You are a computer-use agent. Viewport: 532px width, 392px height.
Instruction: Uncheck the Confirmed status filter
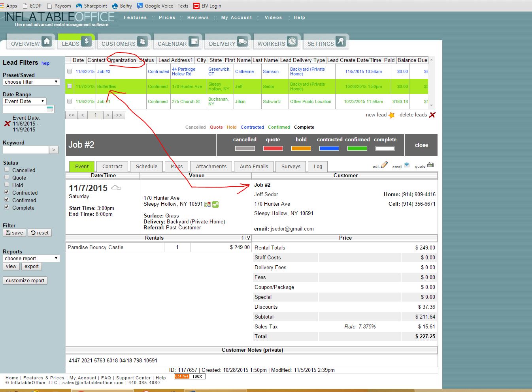coord(7,200)
